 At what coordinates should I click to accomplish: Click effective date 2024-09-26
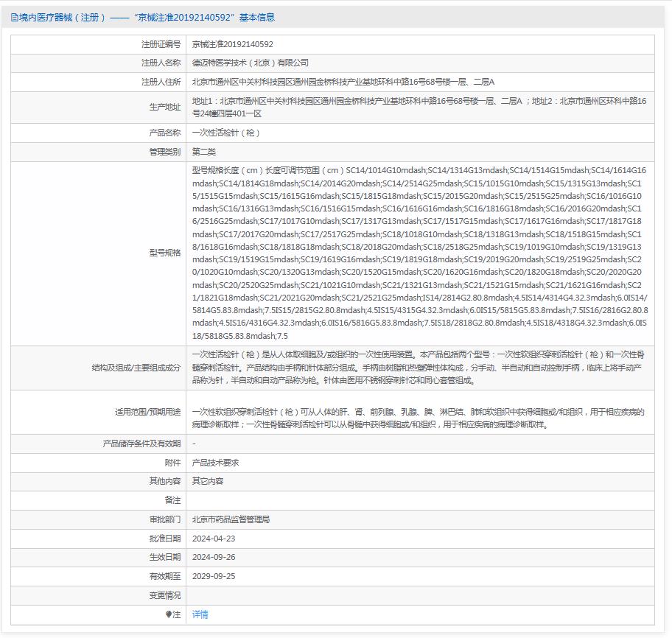[213, 558]
